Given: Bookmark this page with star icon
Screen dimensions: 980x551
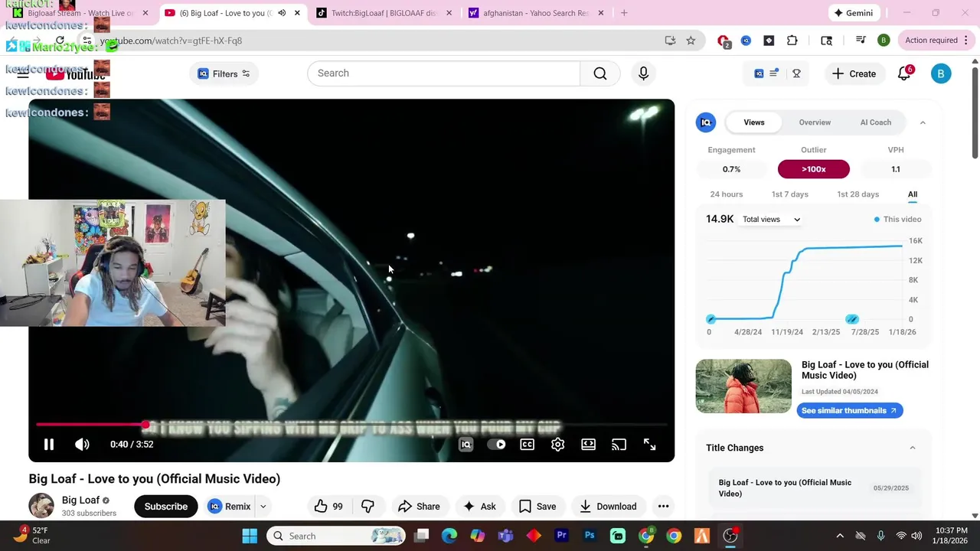Looking at the screenshot, I should [x=691, y=41].
